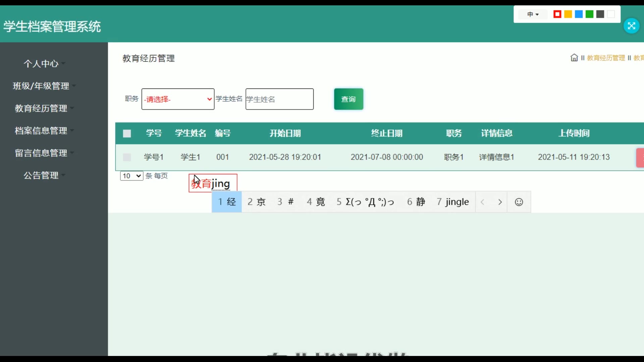
Task: Click the red action button at row end
Action: point(640,158)
